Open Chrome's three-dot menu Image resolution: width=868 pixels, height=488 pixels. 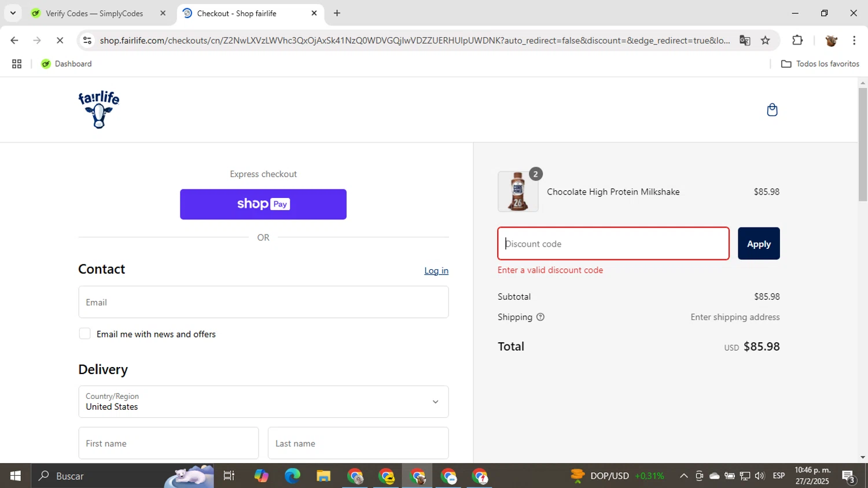pos(854,41)
